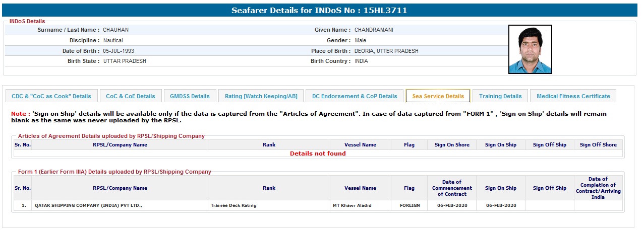
Task: Select Rating [Watch Keeping/AB] tab
Action: click(x=261, y=96)
